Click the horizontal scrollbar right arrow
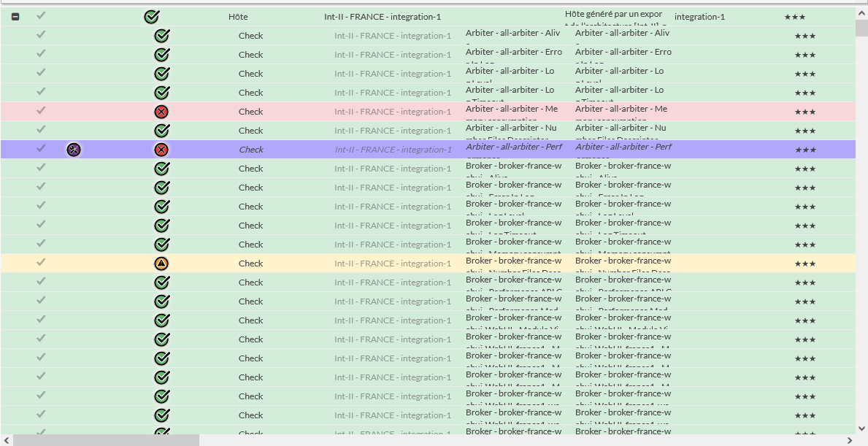868x446 pixels. [x=849, y=440]
